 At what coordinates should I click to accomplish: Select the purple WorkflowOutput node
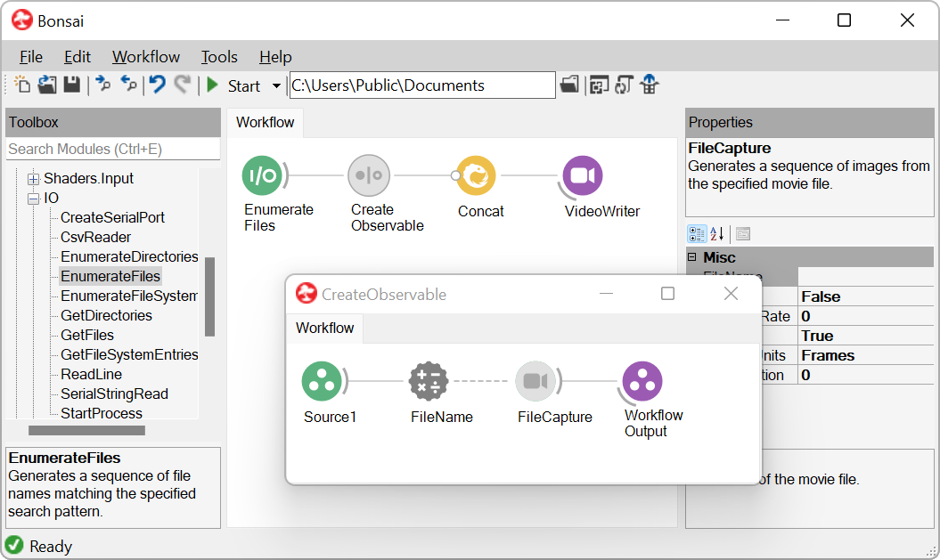(x=642, y=381)
